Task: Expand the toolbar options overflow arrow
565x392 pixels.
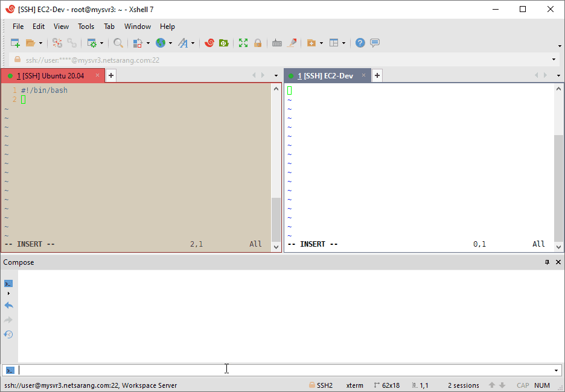Action: point(560,46)
